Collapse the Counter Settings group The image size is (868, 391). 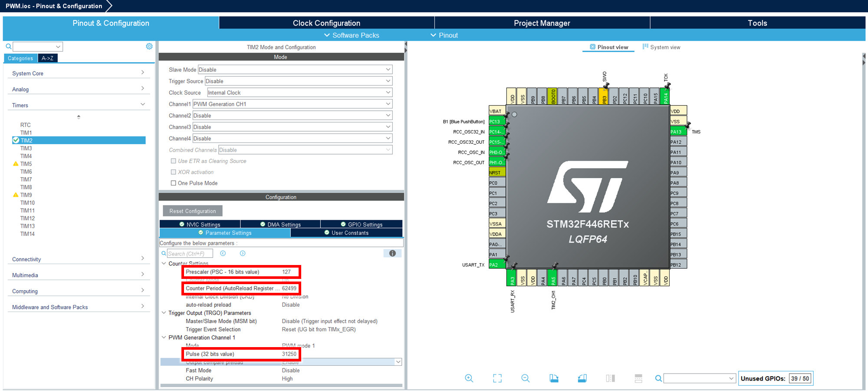pyautogui.click(x=164, y=263)
